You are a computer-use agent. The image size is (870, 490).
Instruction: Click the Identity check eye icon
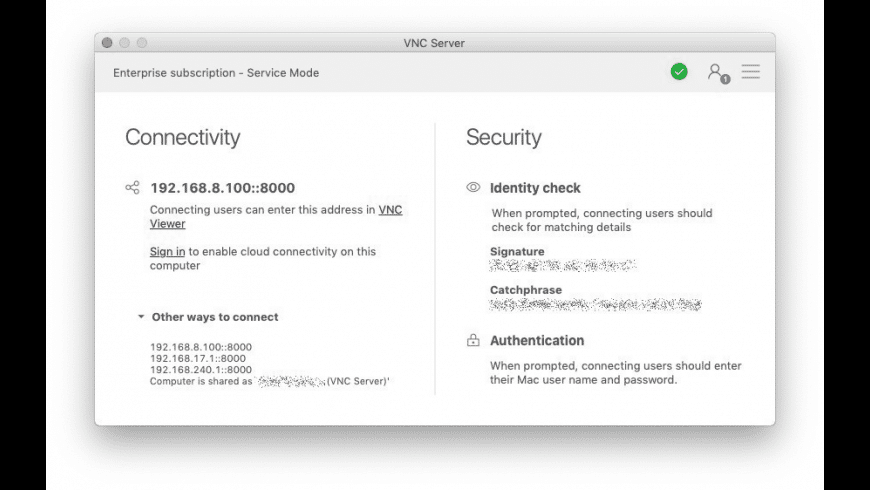[473, 188]
